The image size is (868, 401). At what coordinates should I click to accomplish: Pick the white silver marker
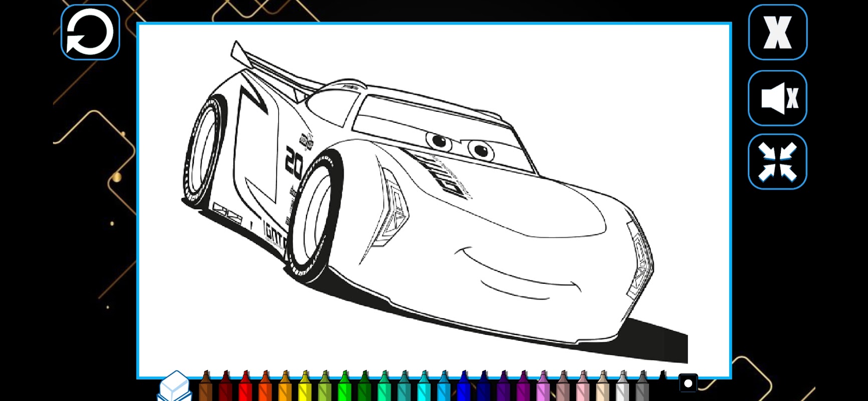coord(623,386)
